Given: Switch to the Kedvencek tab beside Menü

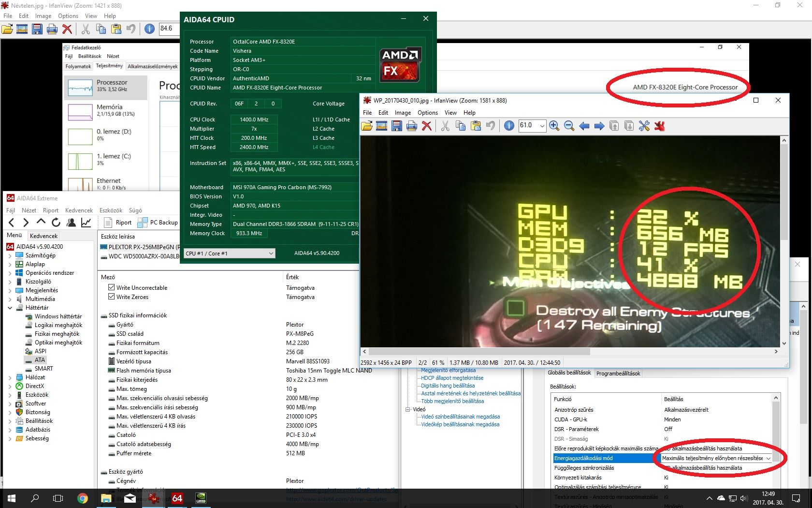Looking at the screenshot, I should tap(43, 236).
